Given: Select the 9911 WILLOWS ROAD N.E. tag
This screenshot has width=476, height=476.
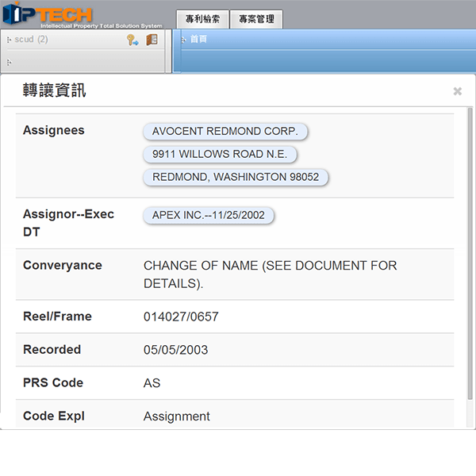Looking at the screenshot, I should pos(220,154).
